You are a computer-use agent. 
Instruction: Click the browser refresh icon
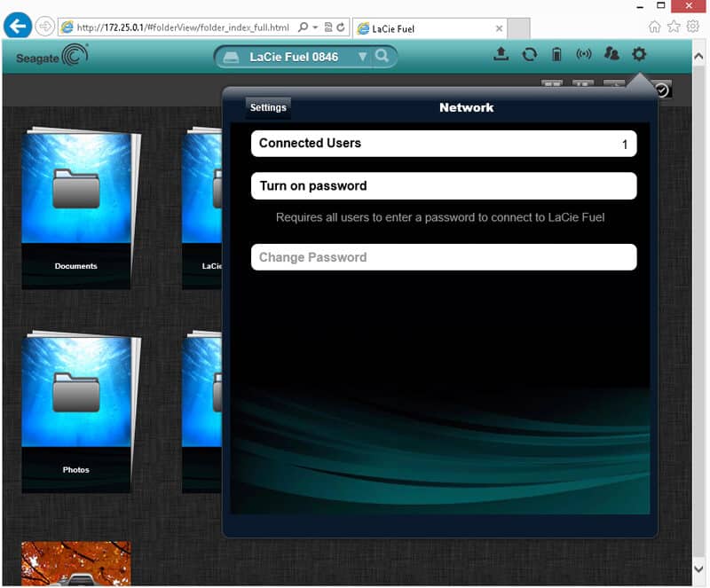pos(341,27)
